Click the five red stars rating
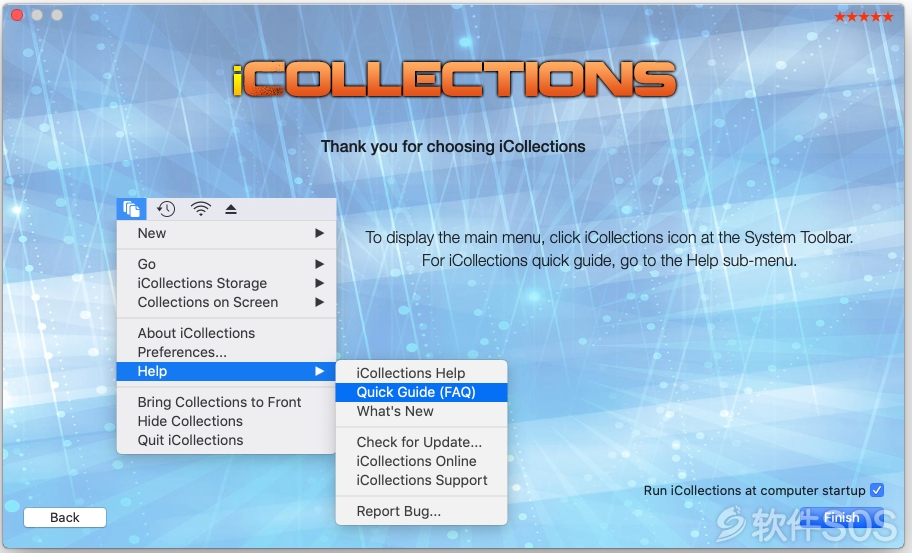 click(863, 17)
